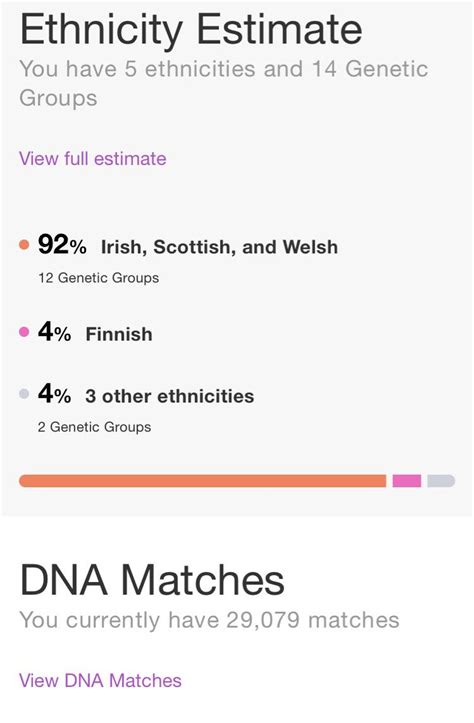This screenshot has width=474, height=723.
Task: Open the View full estimate link
Action: pos(93,159)
